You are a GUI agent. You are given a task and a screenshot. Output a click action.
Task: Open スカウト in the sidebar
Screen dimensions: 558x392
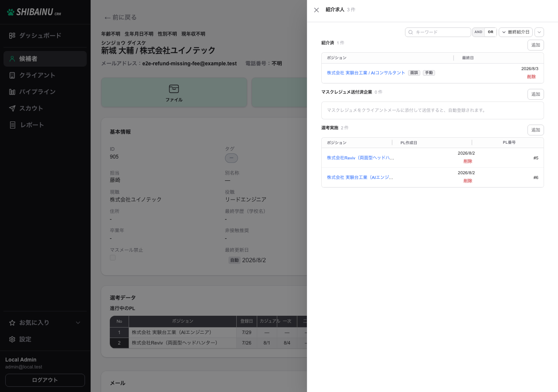click(x=45, y=108)
